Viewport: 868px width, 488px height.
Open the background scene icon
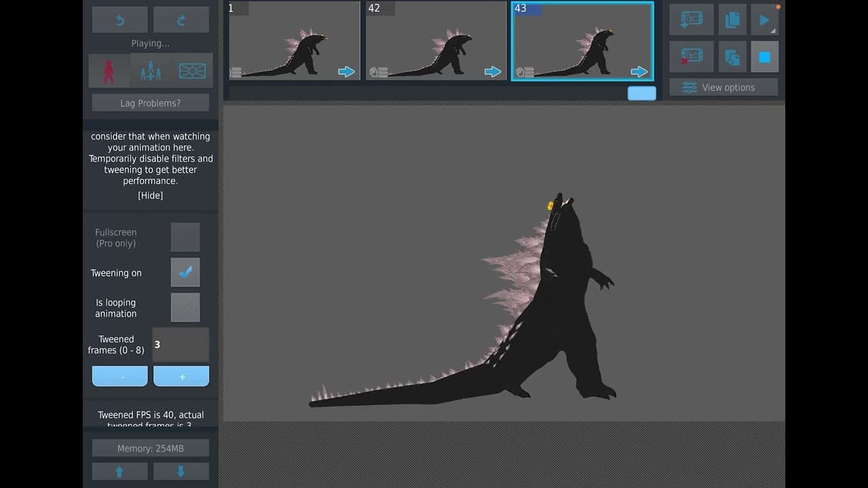click(192, 71)
